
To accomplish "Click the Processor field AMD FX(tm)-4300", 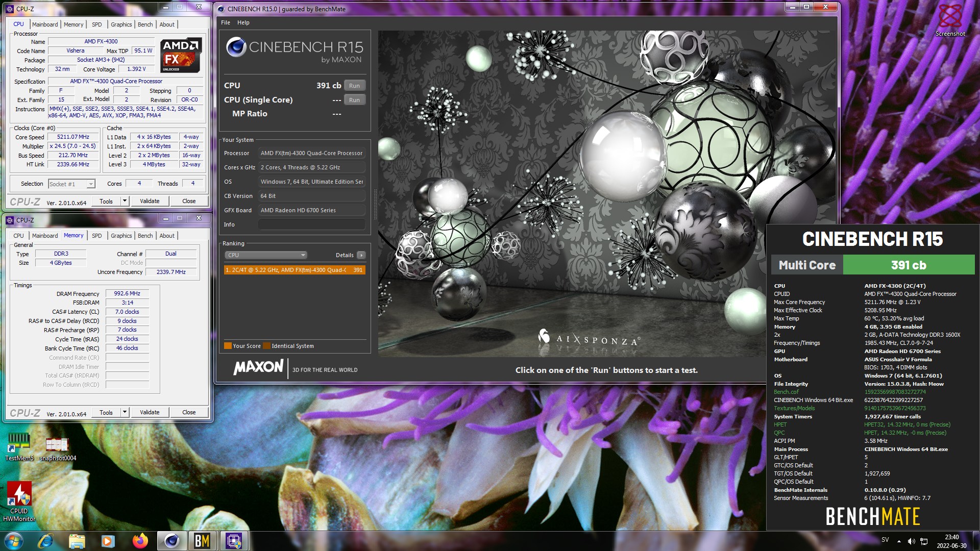I will (311, 153).
